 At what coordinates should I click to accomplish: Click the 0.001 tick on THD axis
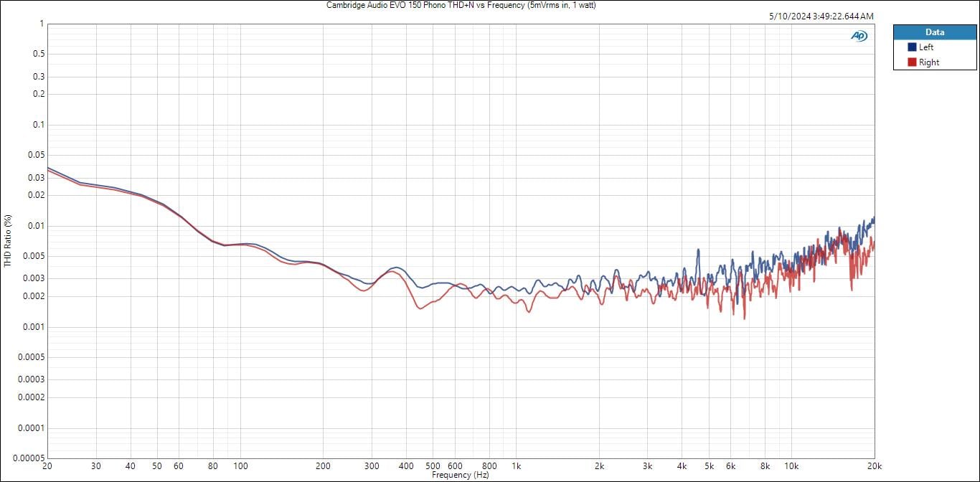pyautogui.click(x=33, y=327)
